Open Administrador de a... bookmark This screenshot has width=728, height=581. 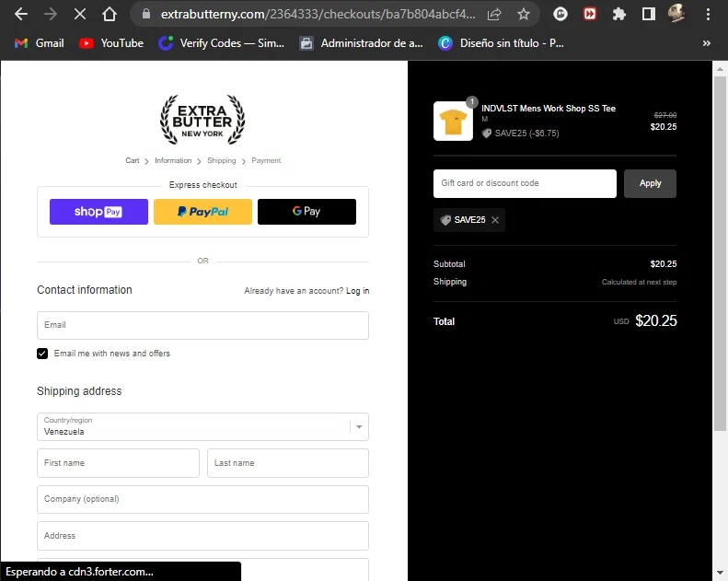click(x=361, y=43)
